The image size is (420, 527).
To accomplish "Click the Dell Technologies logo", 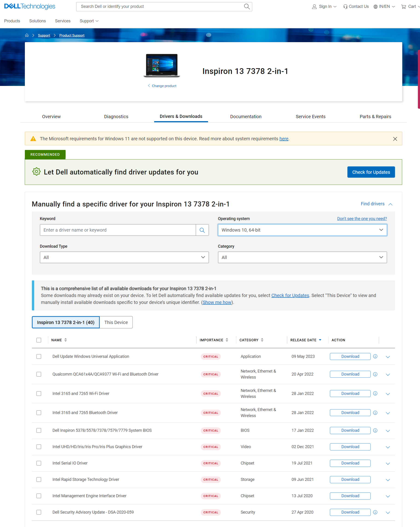I will point(29,6).
